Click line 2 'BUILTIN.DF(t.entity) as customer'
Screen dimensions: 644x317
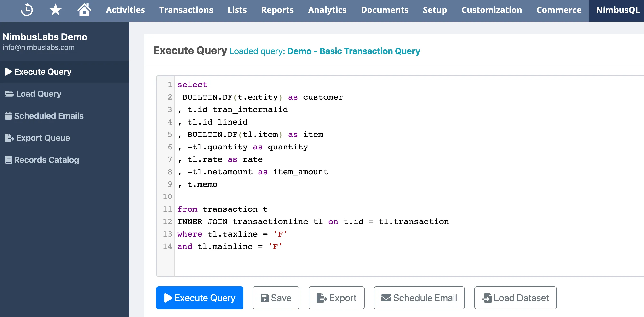point(263,97)
